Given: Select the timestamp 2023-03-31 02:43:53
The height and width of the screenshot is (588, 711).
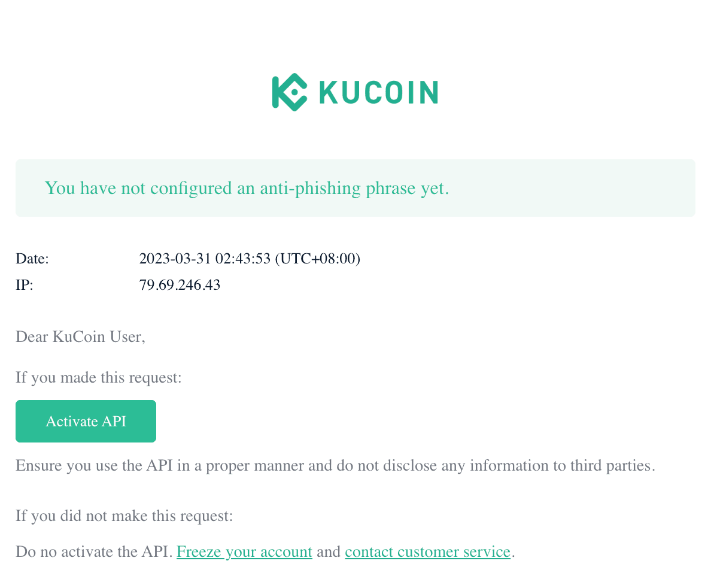Looking at the screenshot, I should 205,259.
